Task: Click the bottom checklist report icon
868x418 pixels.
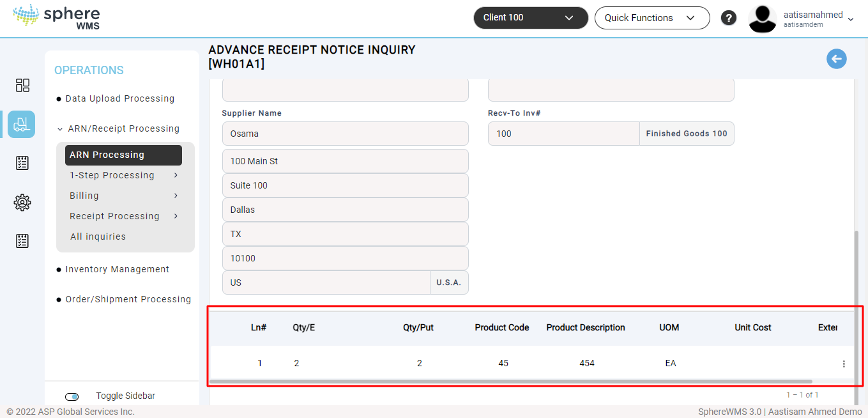Action: (x=22, y=241)
